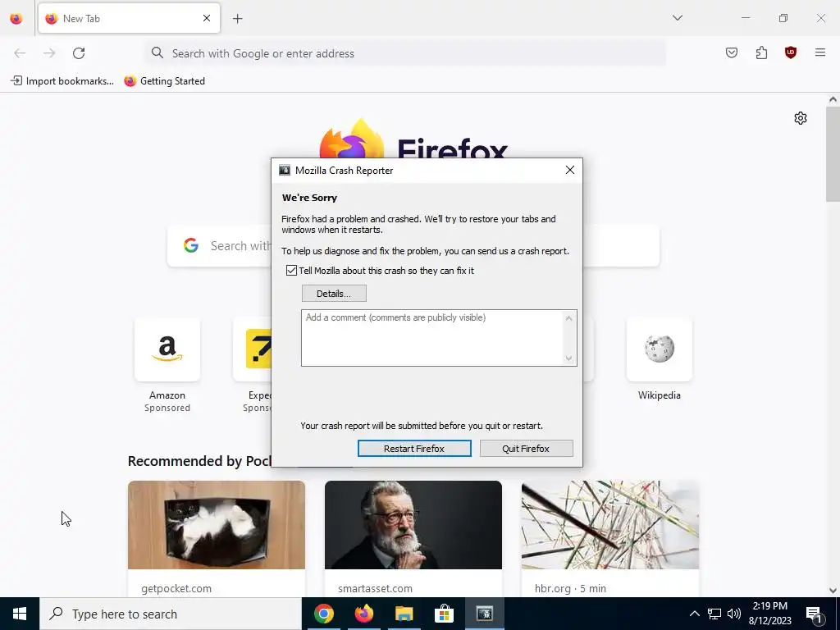The image size is (840, 630).
Task: Reload the current page
Action: pos(79,53)
